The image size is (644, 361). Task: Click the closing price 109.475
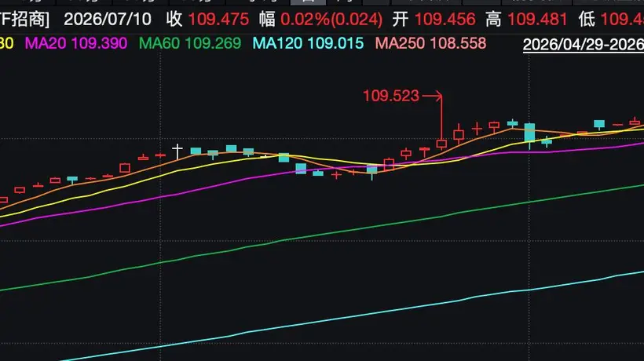pyautogui.click(x=218, y=20)
